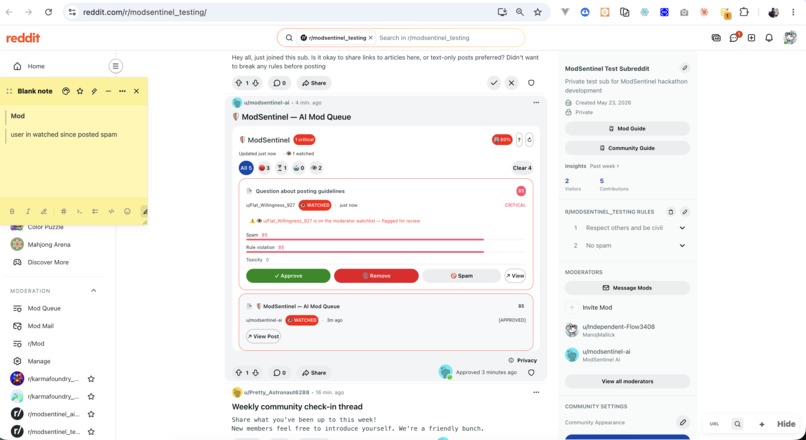Image resolution: width=806 pixels, height=440 pixels.
Task: Favorite r/modsentinel_ai... with its star
Action: point(91,414)
